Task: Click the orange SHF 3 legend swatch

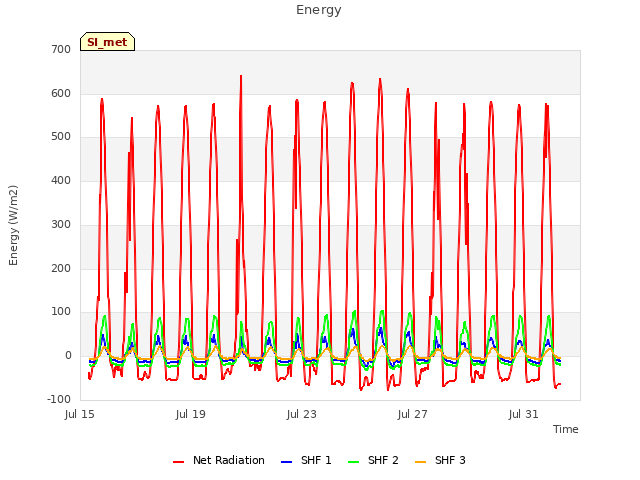Action: click(x=420, y=462)
